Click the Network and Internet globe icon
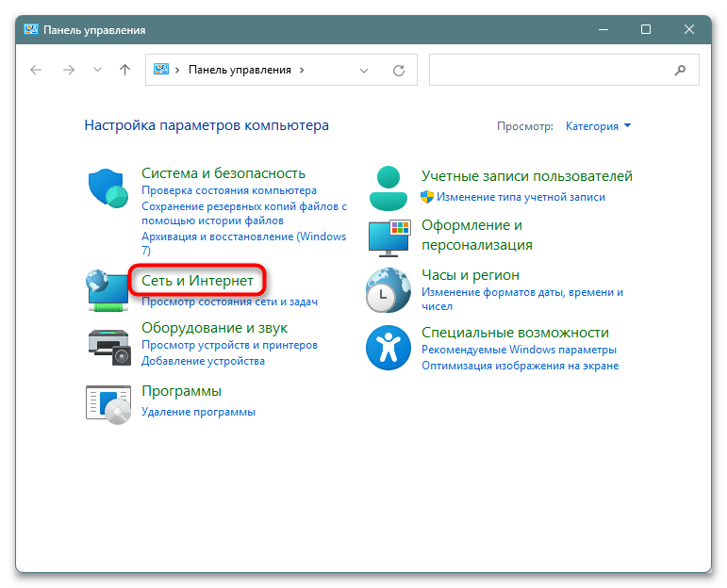Screen dimensions: 727x588 click(x=107, y=290)
